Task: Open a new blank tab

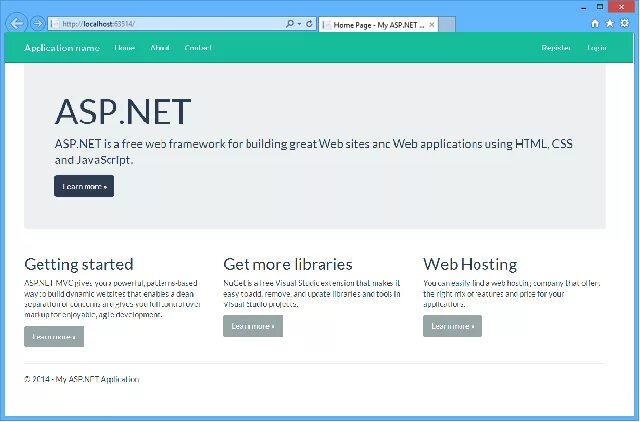Action: click(x=447, y=24)
